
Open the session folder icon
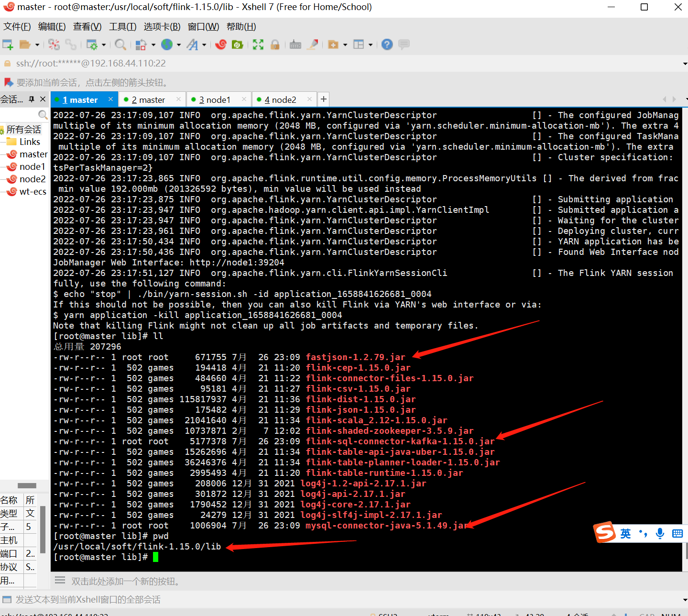(25, 44)
